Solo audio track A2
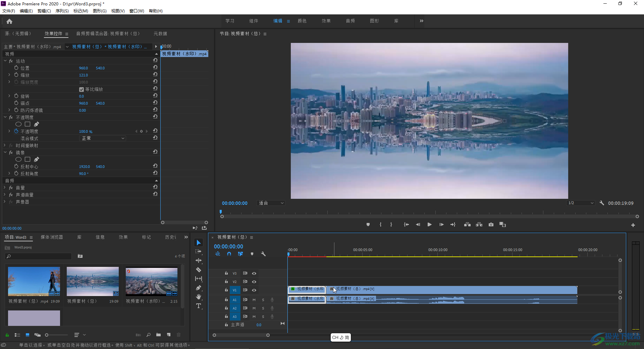The width and height of the screenshot is (644, 349). pyautogui.click(x=263, y=308)
